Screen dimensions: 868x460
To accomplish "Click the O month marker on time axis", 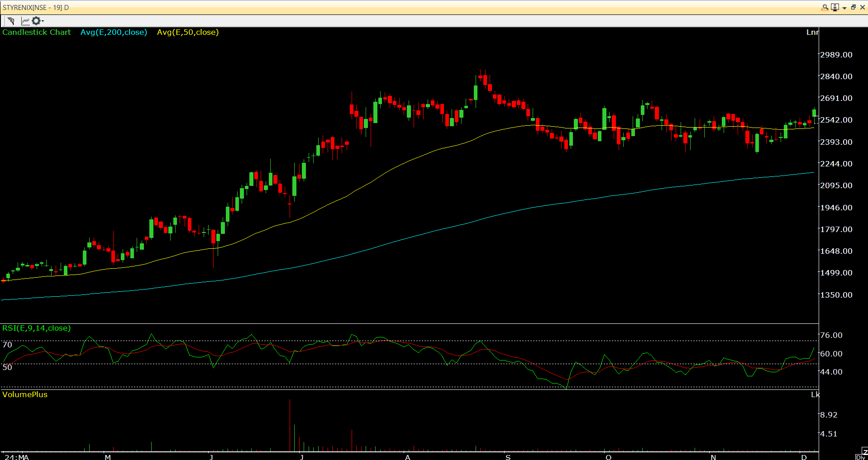I will point(608,457).
